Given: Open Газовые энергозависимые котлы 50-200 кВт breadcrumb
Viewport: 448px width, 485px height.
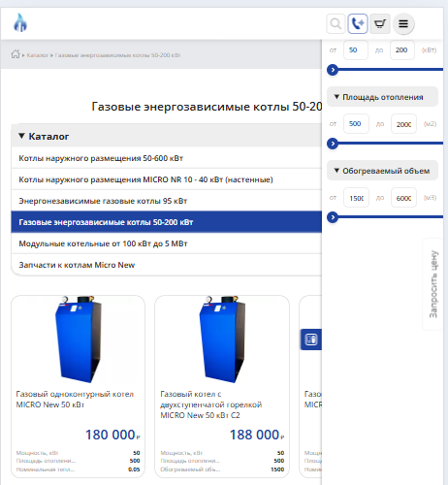Looking at the screenshot, I should click(x=117, y=55).
